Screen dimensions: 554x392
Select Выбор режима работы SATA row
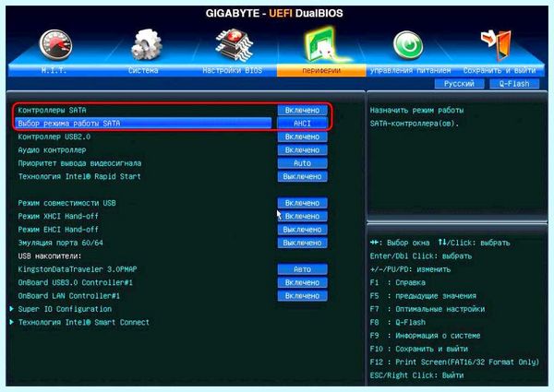143,124
